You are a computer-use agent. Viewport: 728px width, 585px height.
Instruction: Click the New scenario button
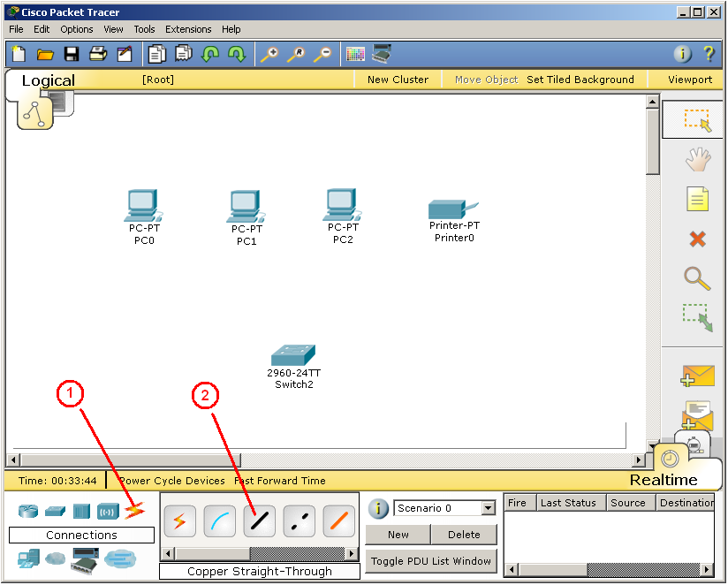398,535
